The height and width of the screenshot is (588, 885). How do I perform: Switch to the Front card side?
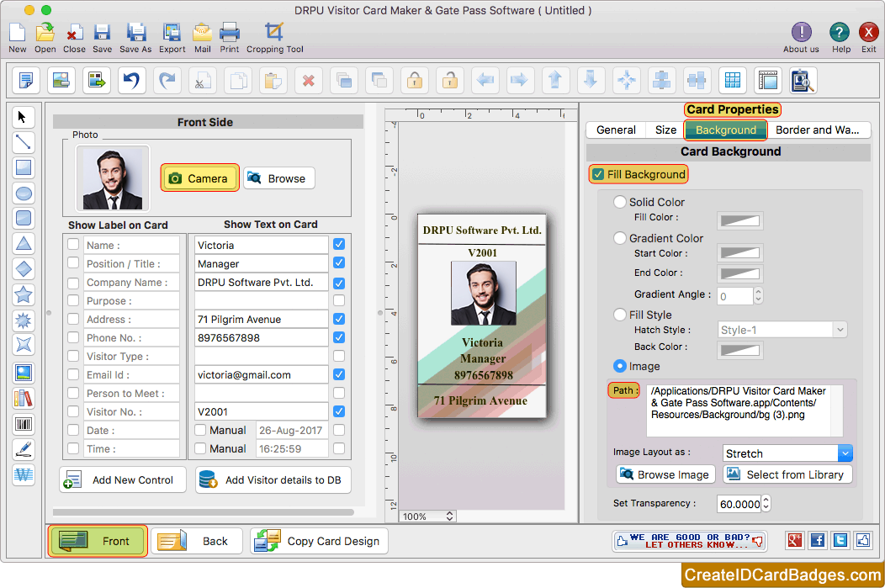pyautogui.click(x=98, y=541)
